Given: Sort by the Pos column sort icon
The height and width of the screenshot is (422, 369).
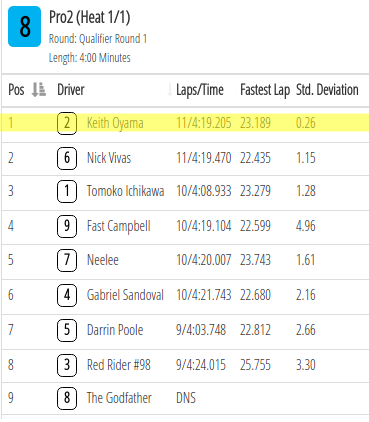Looking at the screenshot, I should tap(38, 90).
